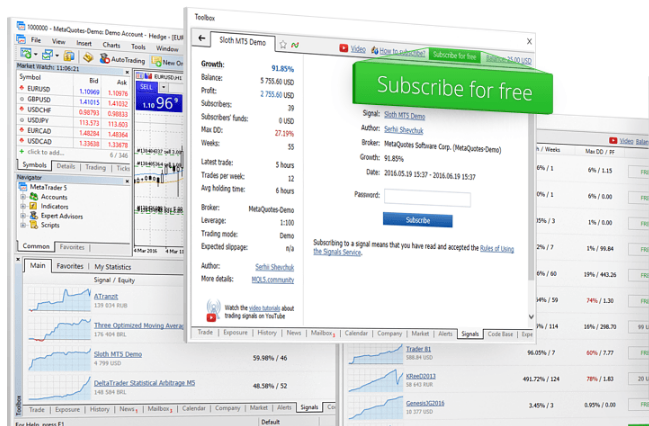Open the Insert menu
This screenshot has width=649, height=426.
pyautogui.click(x=84, y=43)
